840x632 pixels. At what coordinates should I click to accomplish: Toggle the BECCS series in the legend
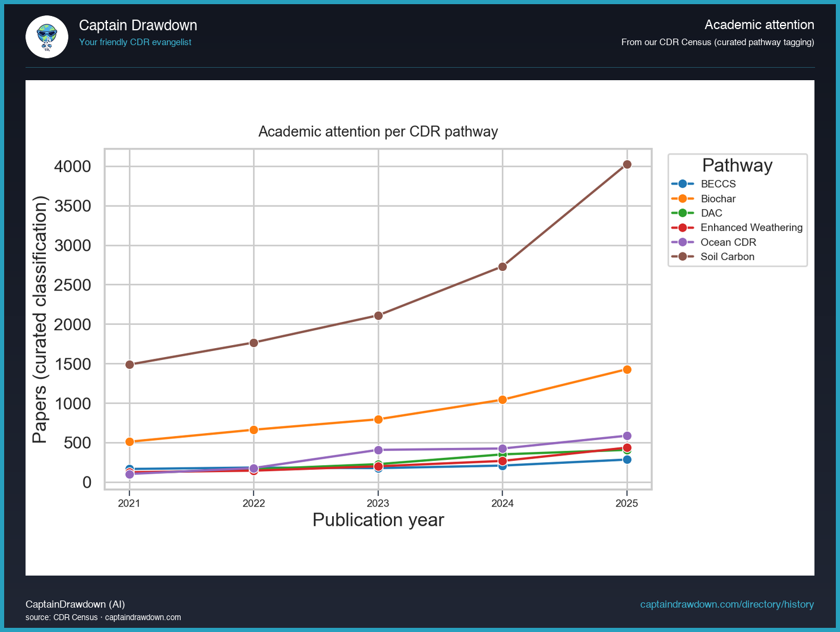pos(718,184)
